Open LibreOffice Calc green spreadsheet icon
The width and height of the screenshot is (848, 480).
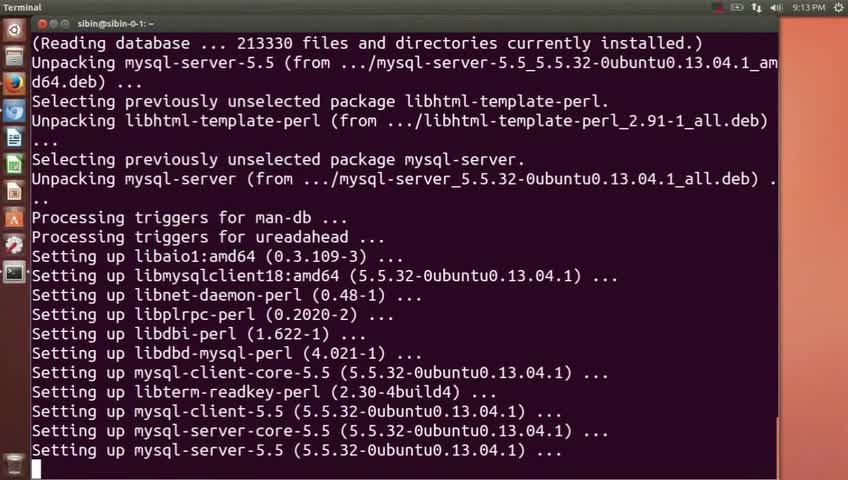point(14,164)
